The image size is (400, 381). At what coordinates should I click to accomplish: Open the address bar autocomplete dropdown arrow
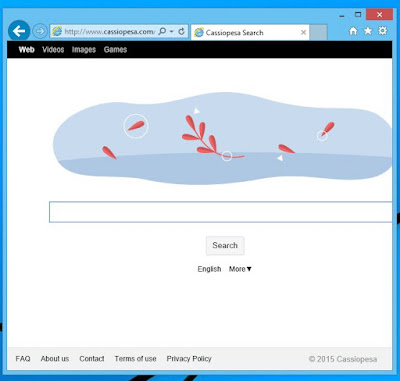coord(172,32)
